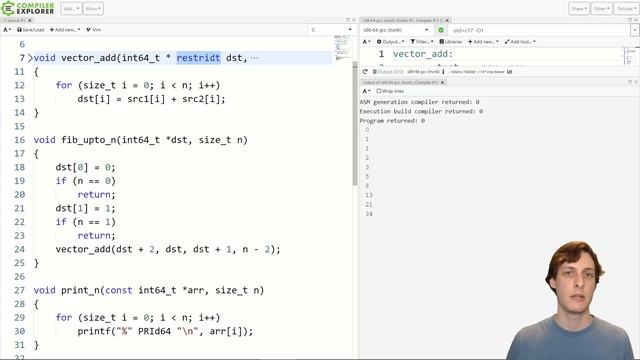This screenshot has height=360, width=640.
Task: Click the 'ASM generation compiler returned: 0' line
Action: click(x=420, y=102)
